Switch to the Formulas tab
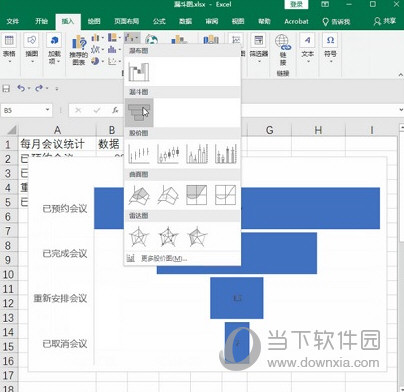Viewport: 404px width, 392px height. click(159, 21)
